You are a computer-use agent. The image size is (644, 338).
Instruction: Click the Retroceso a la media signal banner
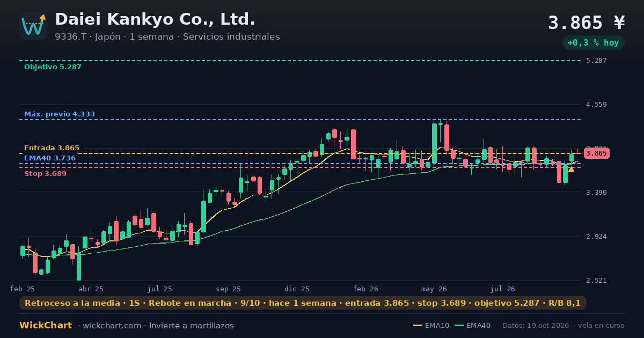coord(303,303)
